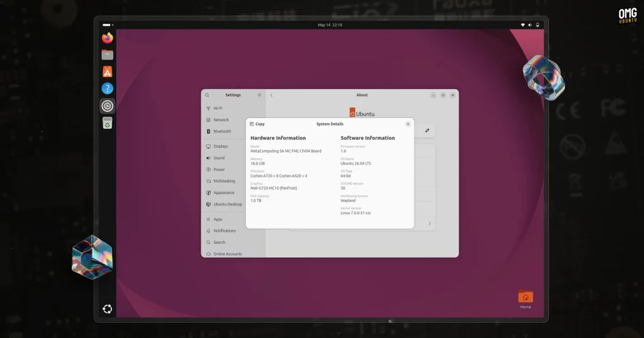This screenshot has width=644, height=338.
Task: Click the battery indicator in the top bar
Action: pos(537,25)
